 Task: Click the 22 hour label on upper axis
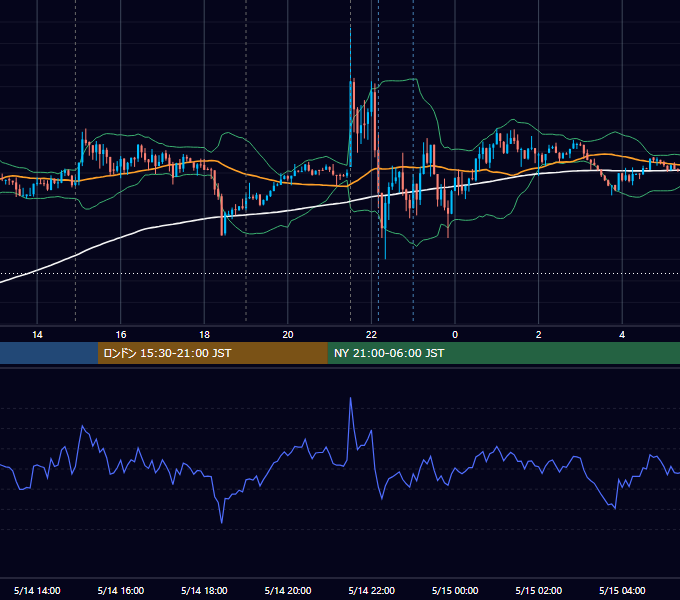pyautogui.click(x=371, y=335)
